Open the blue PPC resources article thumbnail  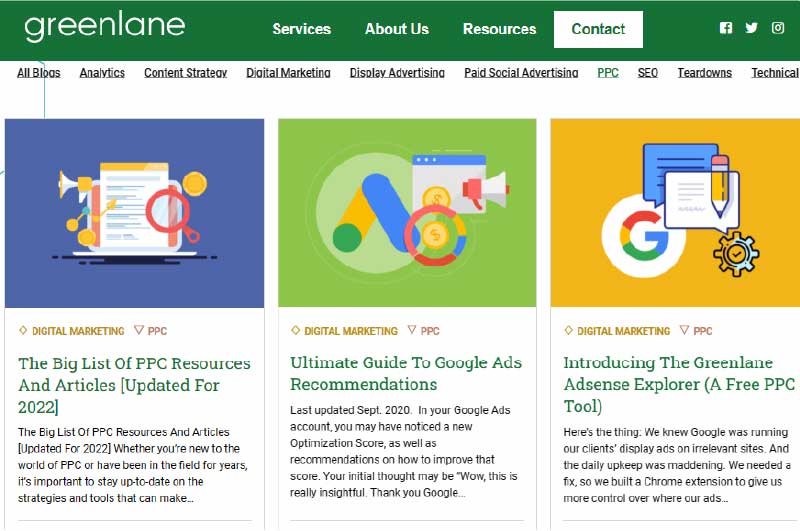(135, 213)
